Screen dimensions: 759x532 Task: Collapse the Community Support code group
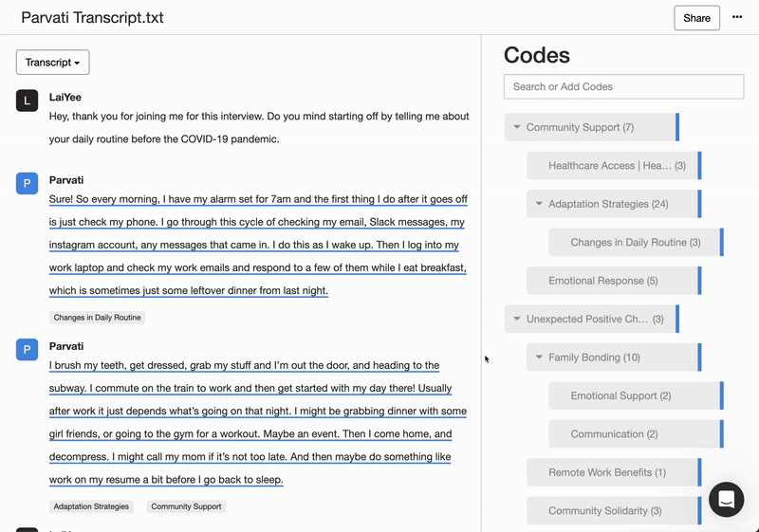click(x=517, y=127)
